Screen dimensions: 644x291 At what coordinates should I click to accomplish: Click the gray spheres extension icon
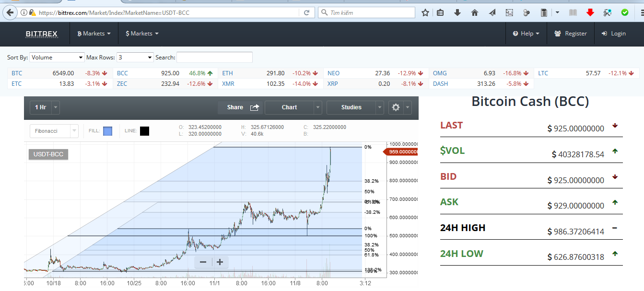coord(526,12)
